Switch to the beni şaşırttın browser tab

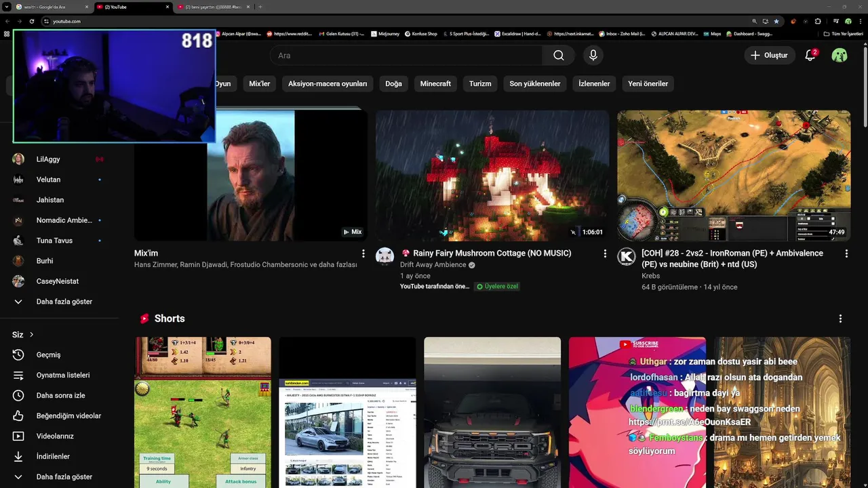tap(214, 7)
